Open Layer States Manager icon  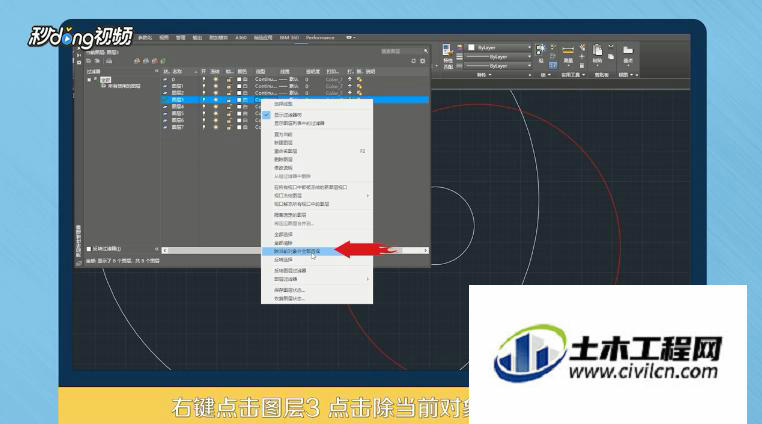(109, 61)
